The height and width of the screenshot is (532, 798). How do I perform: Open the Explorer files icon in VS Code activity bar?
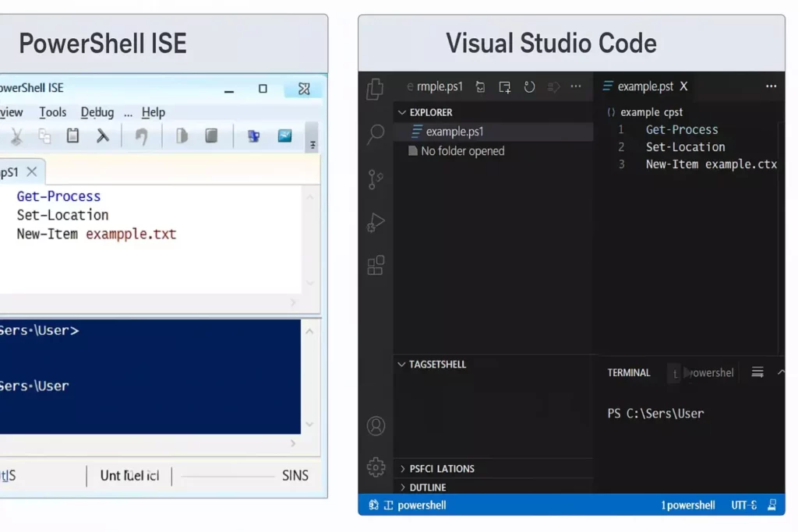click(x=376, y=89)
